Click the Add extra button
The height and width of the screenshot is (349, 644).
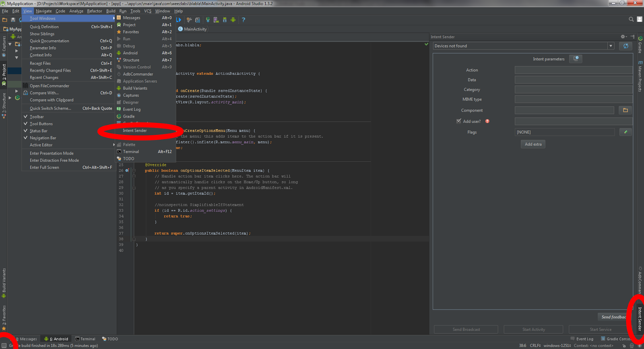pos(533,144)
